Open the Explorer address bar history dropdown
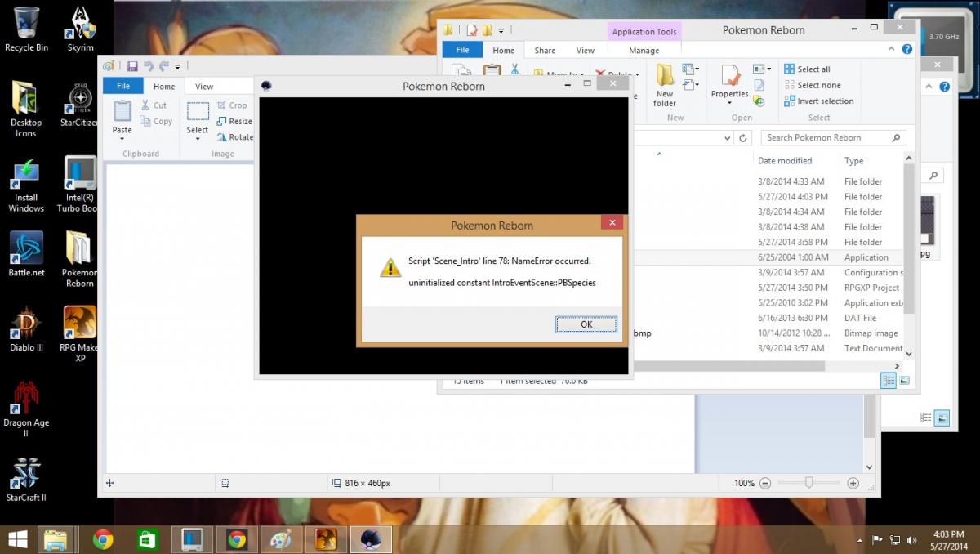The height and width of the screenshot is (554, 980). [x=729, y=137]
